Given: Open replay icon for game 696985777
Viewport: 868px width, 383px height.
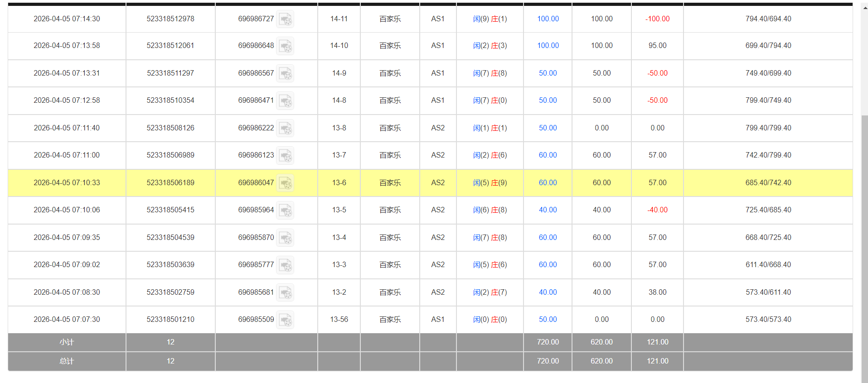Looking at the screenshot, I should tap(286, 265).
